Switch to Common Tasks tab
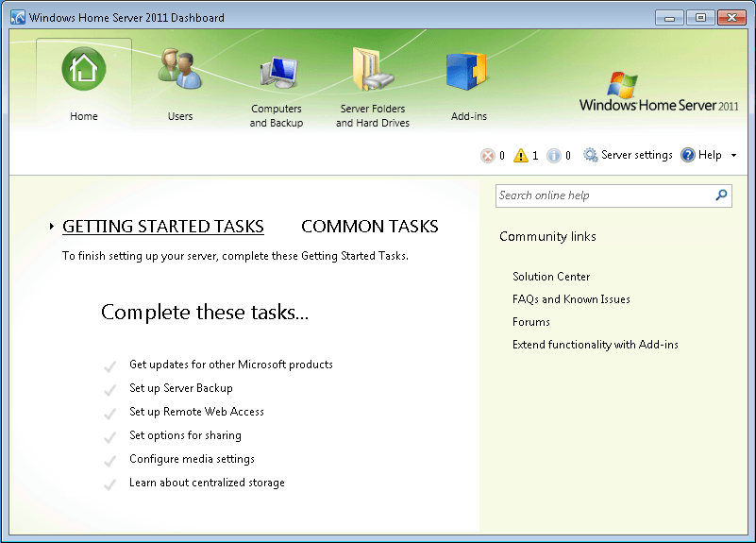This screenshot has width=756, height=543. point(370,226)
